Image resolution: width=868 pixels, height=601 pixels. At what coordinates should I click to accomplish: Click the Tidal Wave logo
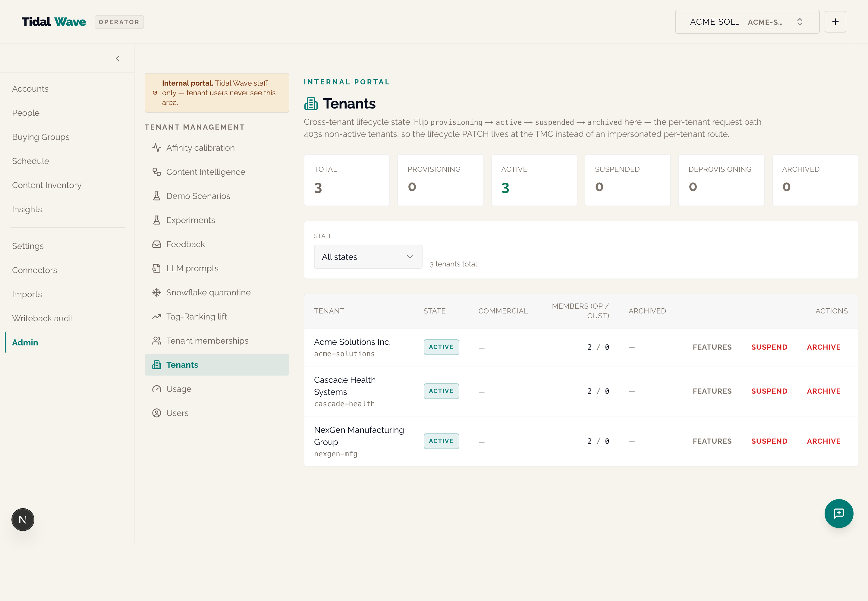pos(54,22)
